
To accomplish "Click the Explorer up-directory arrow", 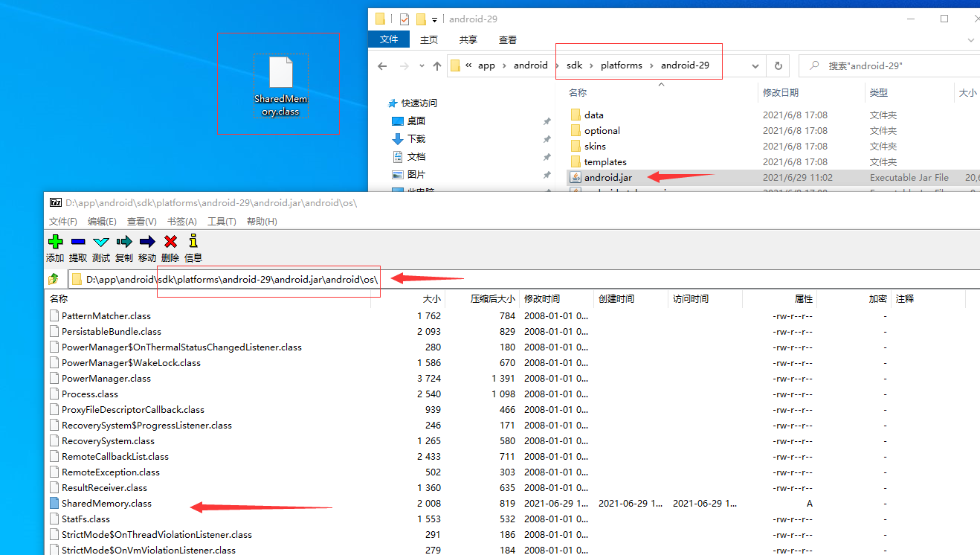I will (x=437, y=65).
